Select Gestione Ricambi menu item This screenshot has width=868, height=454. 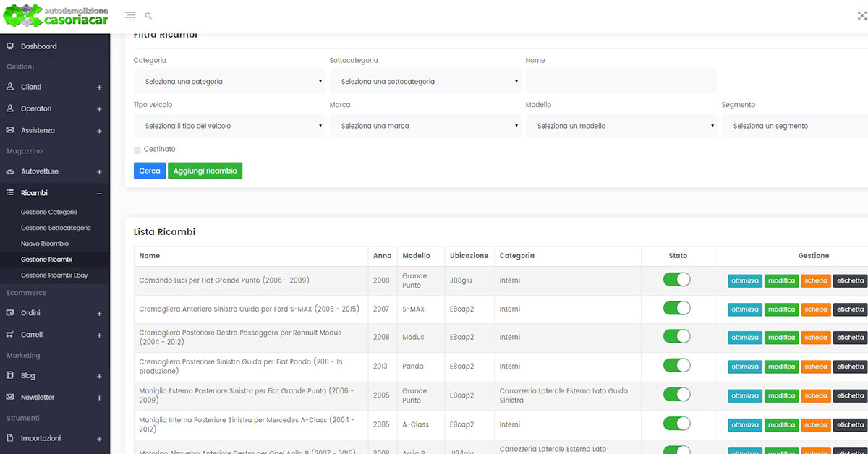pyautogui.click(x=46, y=260)
